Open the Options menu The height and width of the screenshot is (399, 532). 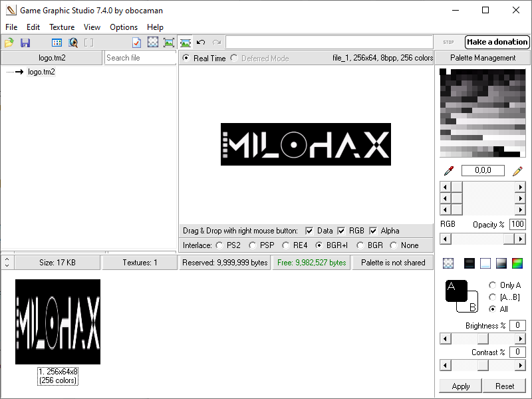point(124,27)
